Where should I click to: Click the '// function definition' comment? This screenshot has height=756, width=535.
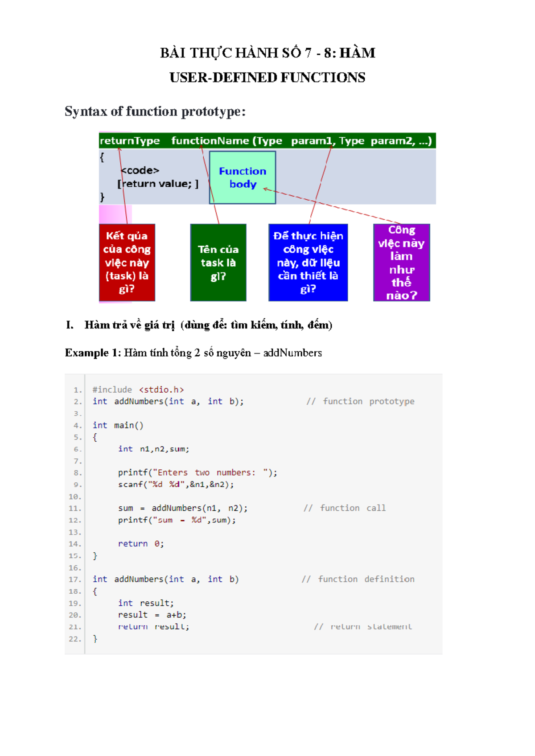coord(358,579)
